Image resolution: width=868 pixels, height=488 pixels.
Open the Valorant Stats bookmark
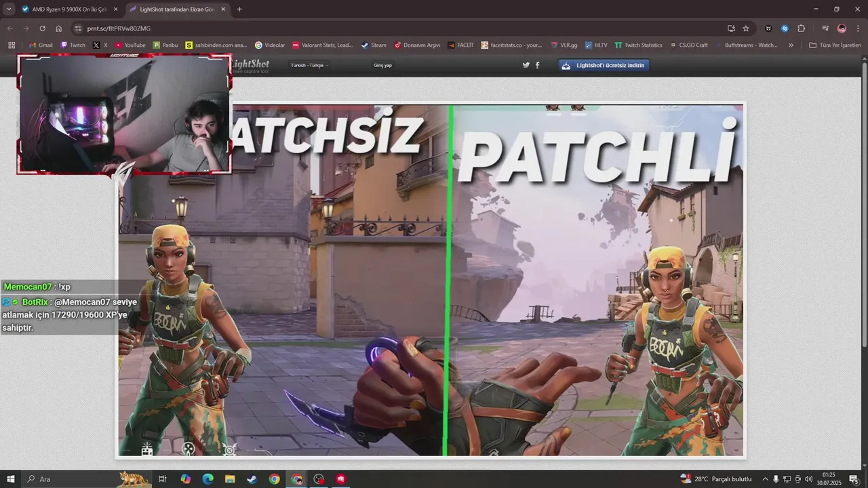coord(322,45)
